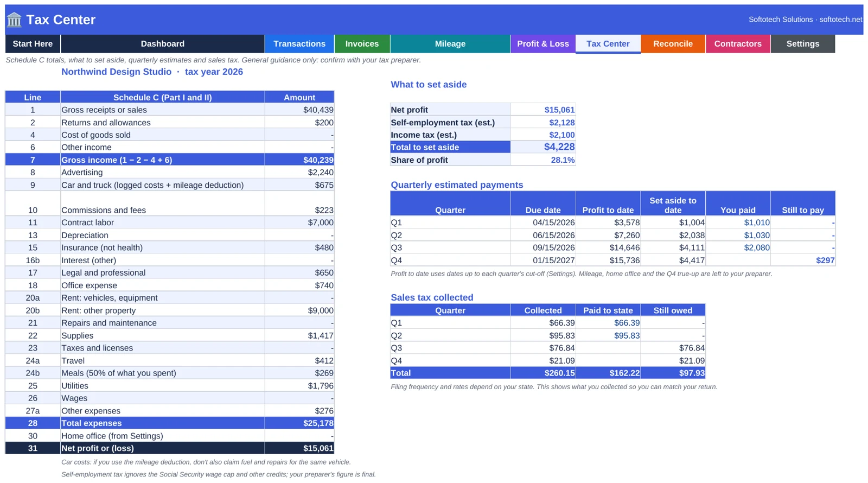Click the Q1 due date 04/15/2026
Image resolution: width=868 pixels, height=483 pixels.
543,223
